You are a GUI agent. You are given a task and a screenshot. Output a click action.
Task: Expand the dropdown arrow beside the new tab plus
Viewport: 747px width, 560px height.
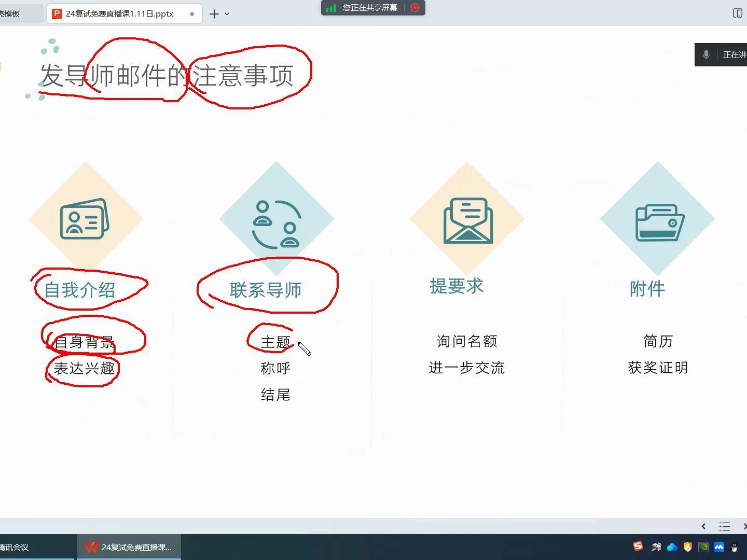(x=227, y=14)
